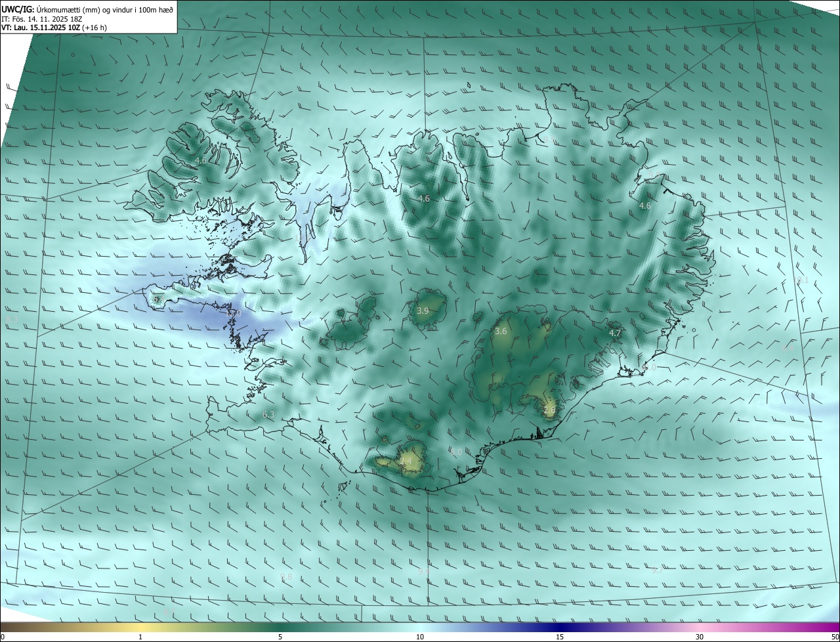This screenshot has height=642, width=840.
Task: Click the 2.4 value on the south-coast glacier
Action: tap(406, 463)
